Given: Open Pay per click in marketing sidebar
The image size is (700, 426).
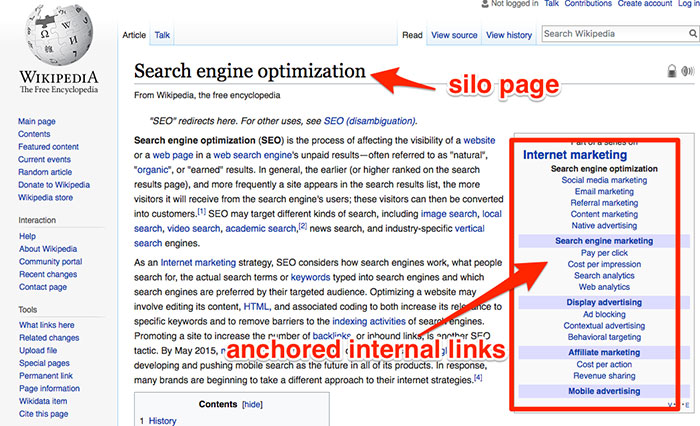Looking at the screenshot, I should (x=603, y=253).
